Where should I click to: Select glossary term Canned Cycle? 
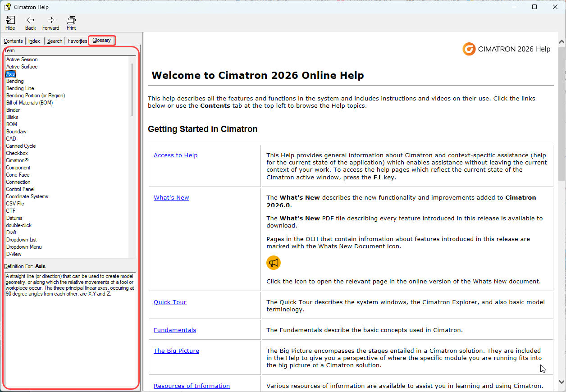coord(21,146)
